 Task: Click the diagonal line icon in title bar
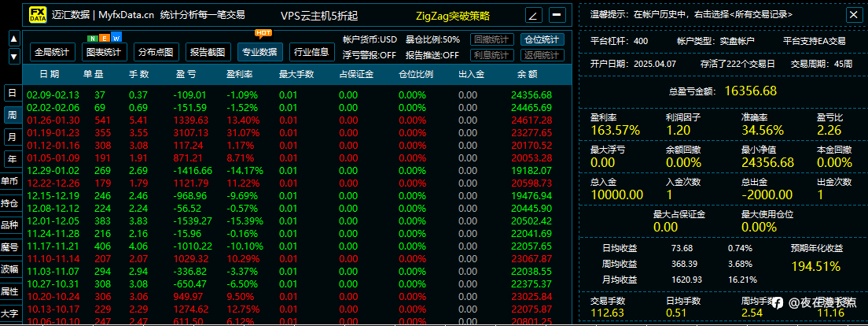[x=532, y=15]
